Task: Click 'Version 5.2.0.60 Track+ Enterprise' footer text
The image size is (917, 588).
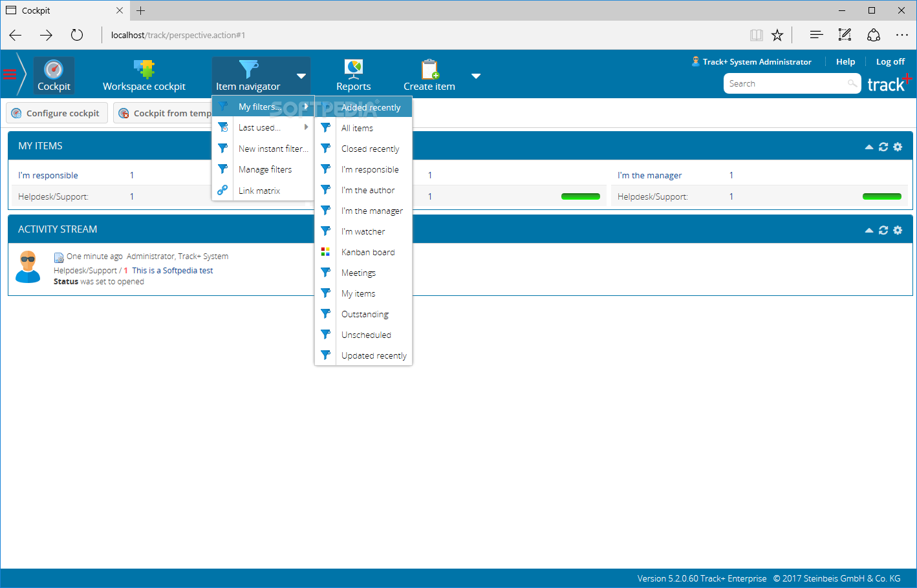Action: 702,578
